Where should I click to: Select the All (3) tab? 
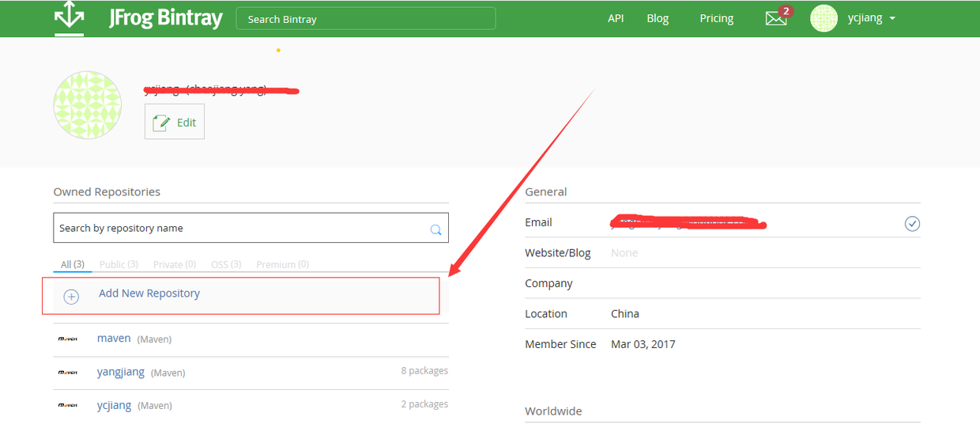(73, 264)
